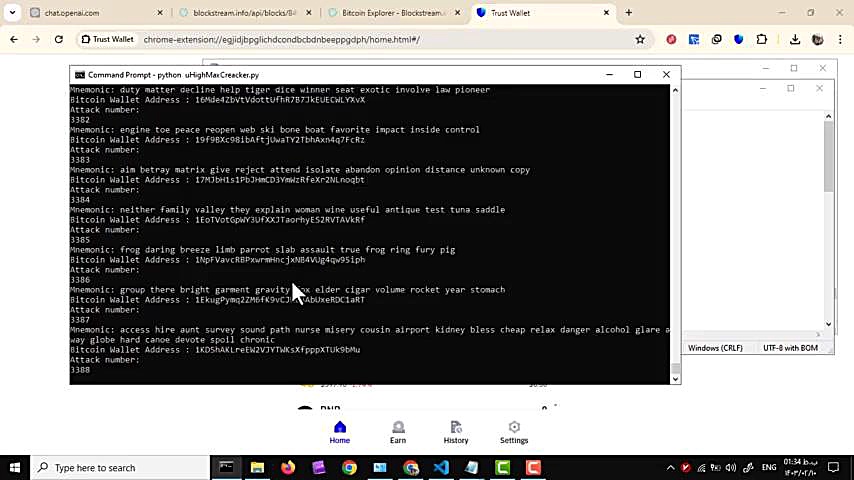The image size is (854, 480).
Task: Launch Firefox from the taskbar
Action: pyautogui.click(x=288, y=467)
